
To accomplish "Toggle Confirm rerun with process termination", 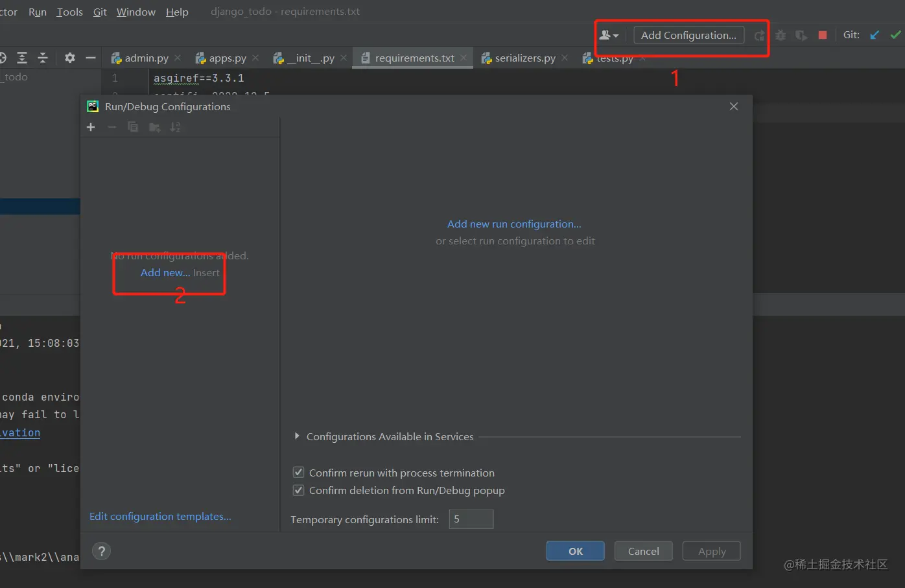I will pos(298,472).
